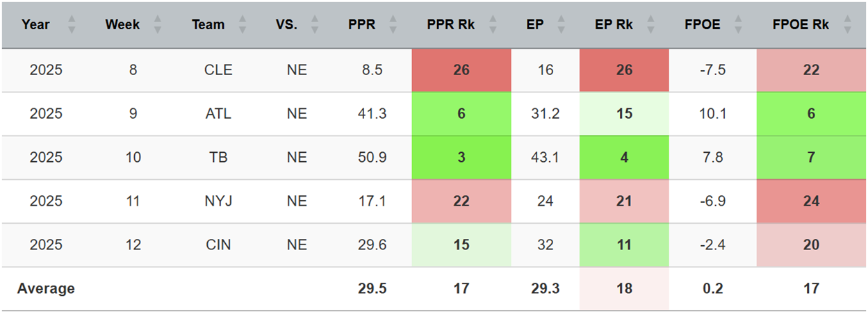Click the green FPOE Rk 6 cell
This screenshot has width=868, height=314.
(810, 114)
